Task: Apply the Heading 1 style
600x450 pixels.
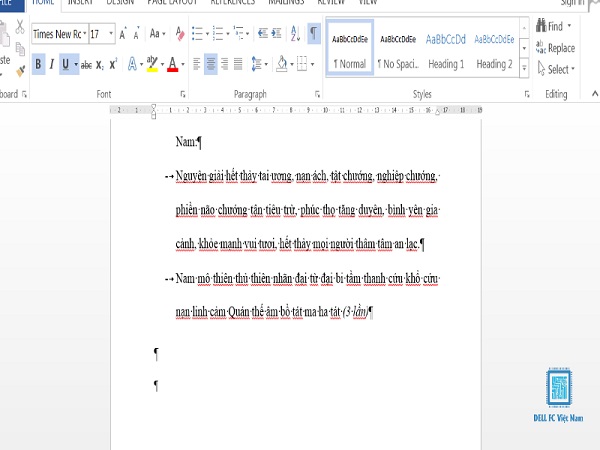Action: (x=446, y=48)
